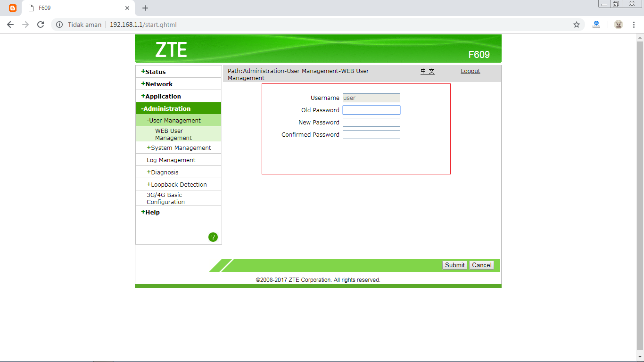Click the Logout link

[470, 71]
